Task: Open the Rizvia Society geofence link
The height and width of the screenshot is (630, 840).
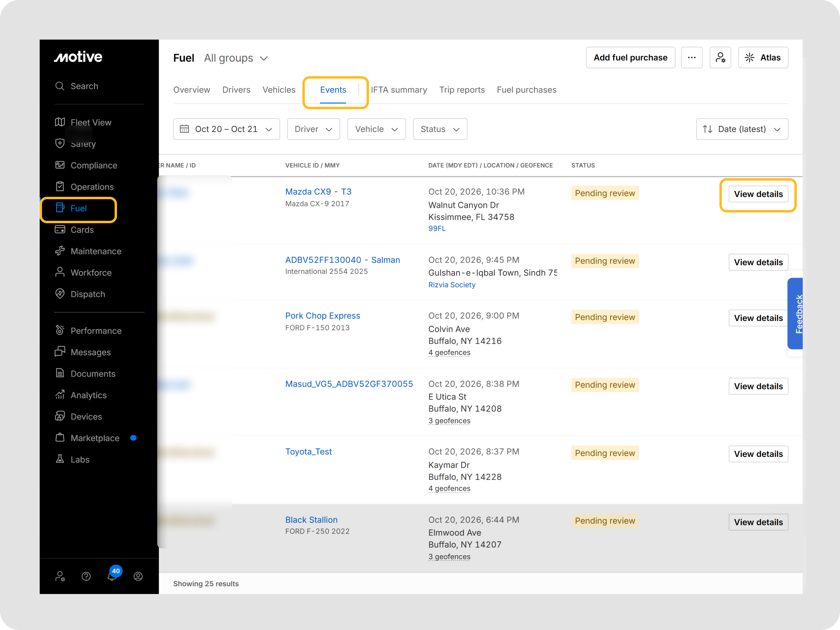Action: 451,285
